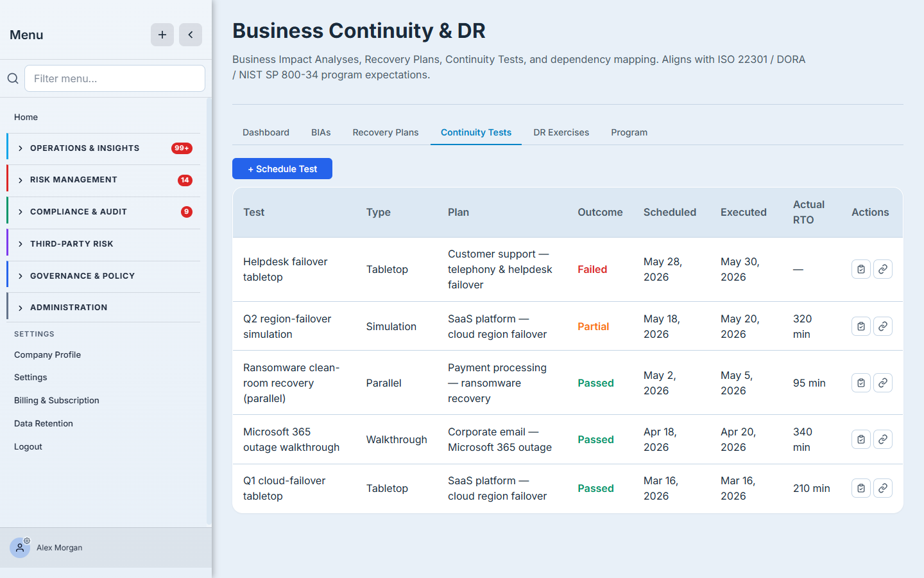Open clipboard action for Q2 region-failover simulation
Viewport: 924px width, 578px height.
[x=861, y=326]
